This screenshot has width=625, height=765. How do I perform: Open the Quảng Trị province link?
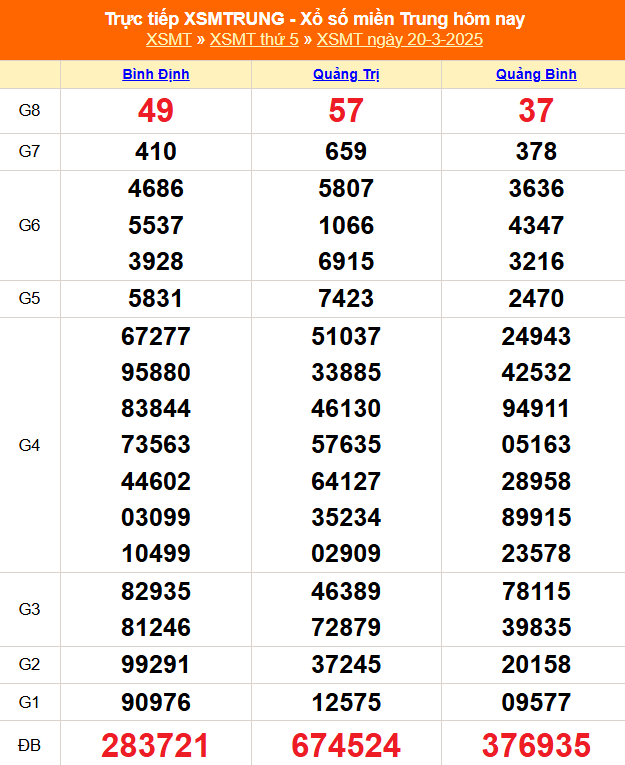(346, 74)
